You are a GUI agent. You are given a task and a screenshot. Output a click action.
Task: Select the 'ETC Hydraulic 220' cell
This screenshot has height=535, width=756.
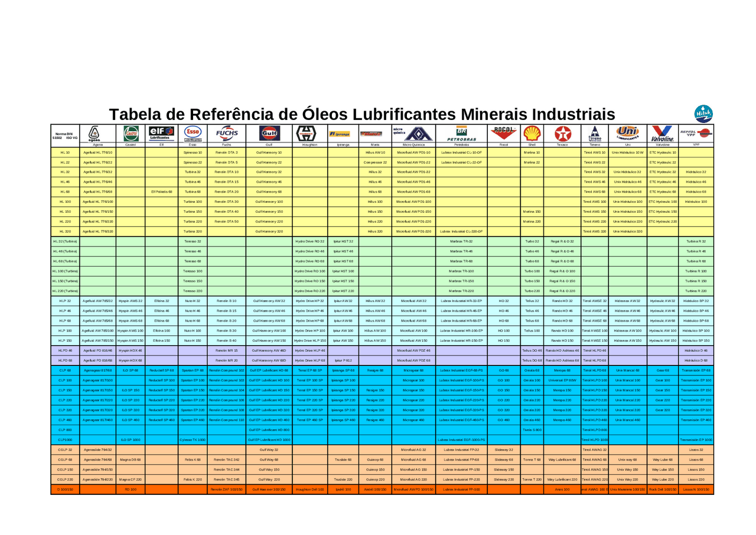[663, 221]
